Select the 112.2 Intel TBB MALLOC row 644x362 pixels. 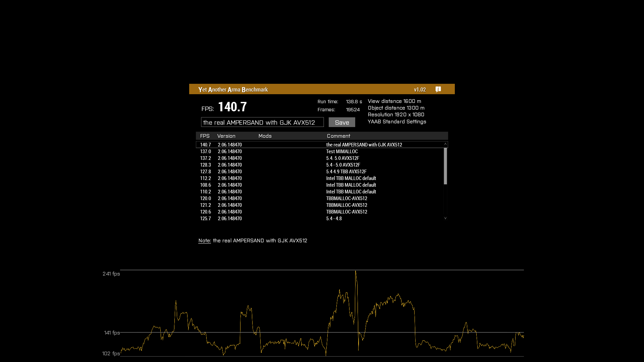pyautogui.click(x=320, y=178)
